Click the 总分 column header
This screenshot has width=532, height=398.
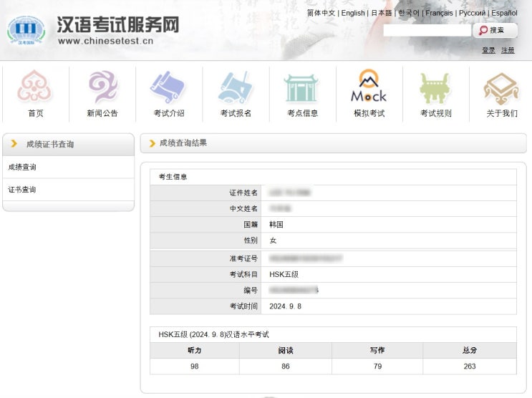(x=470, y=350)
